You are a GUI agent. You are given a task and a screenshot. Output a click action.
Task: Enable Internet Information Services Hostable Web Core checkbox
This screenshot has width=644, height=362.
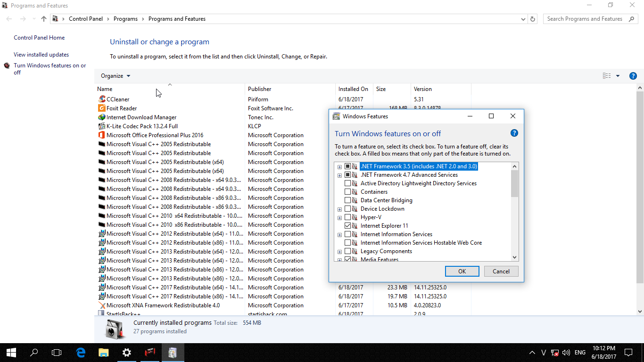click(x=348, y=243)
